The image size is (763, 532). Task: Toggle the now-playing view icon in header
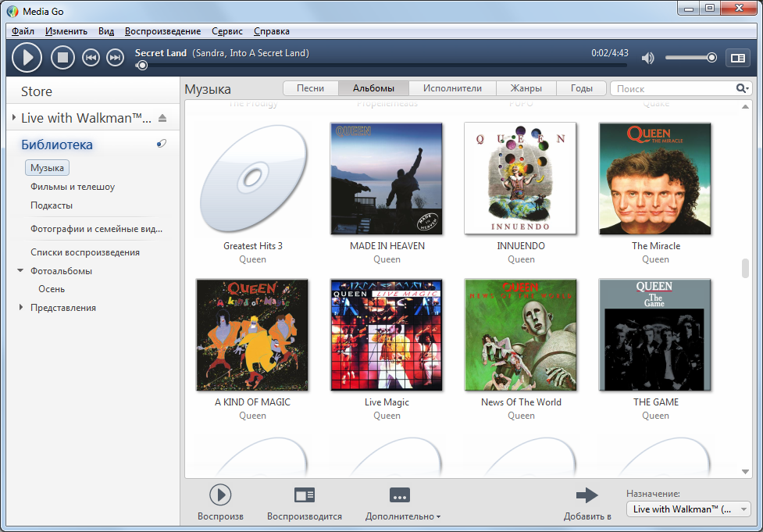[738, 58]
